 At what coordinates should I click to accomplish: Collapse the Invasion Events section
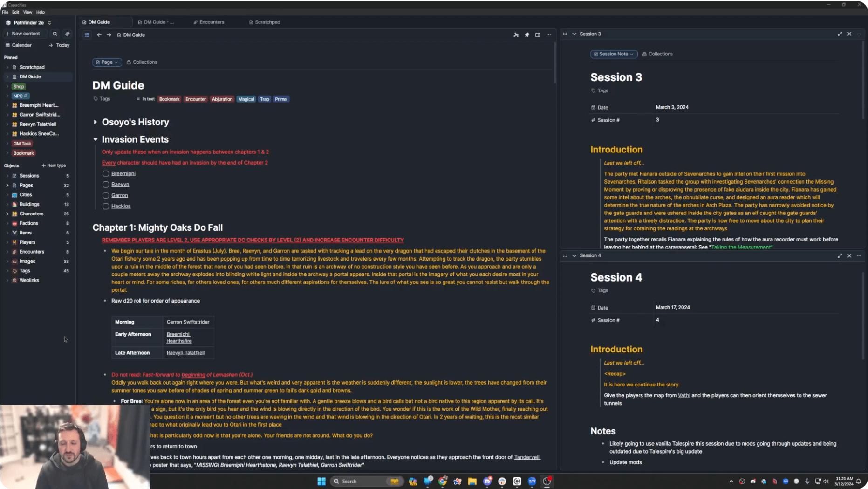[96, 139]
